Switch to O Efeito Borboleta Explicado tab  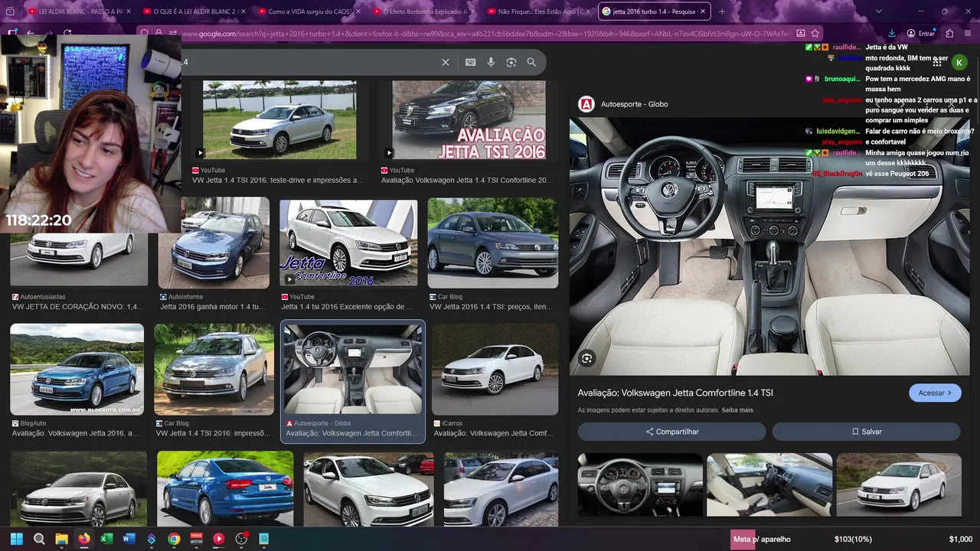tap(423, 11)
